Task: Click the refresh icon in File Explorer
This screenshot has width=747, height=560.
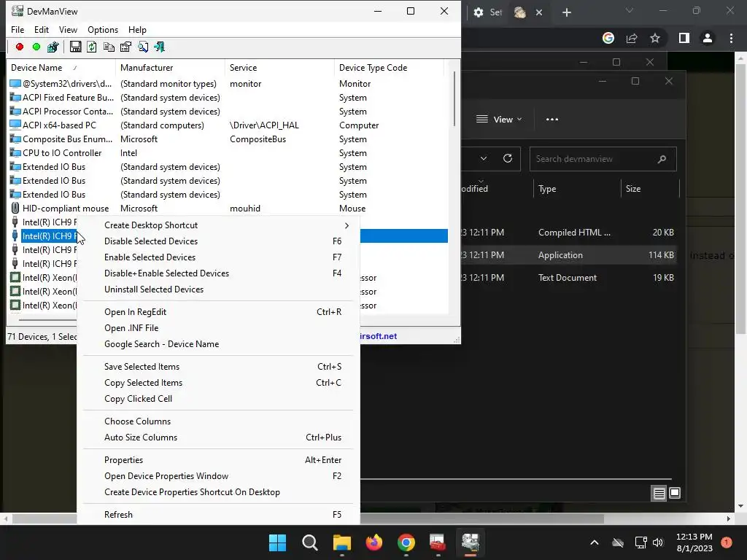Action: (x=508, y=158)
